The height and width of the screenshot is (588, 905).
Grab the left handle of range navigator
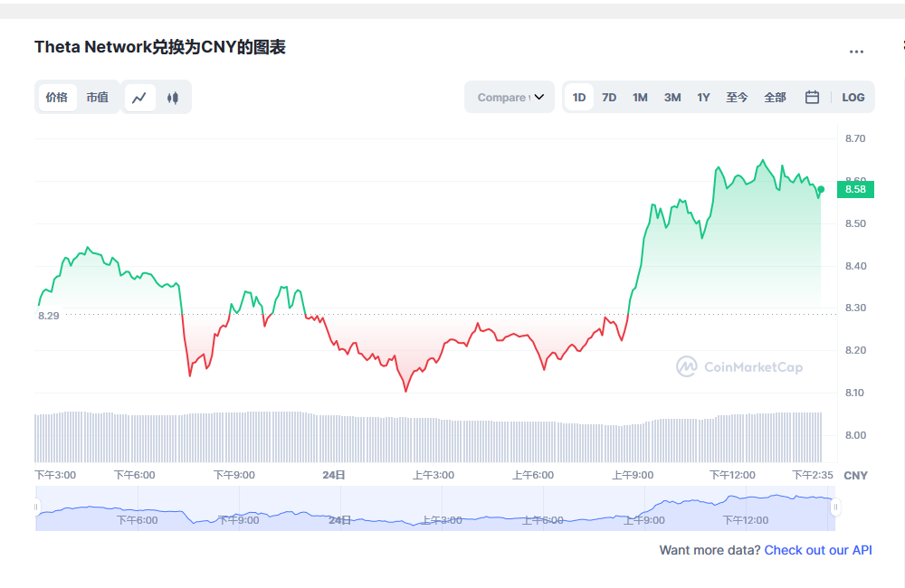36,507
